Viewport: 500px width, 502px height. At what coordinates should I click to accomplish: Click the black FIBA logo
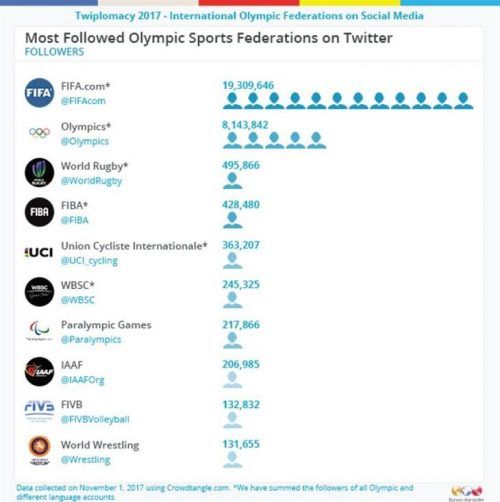click(39, 212)
